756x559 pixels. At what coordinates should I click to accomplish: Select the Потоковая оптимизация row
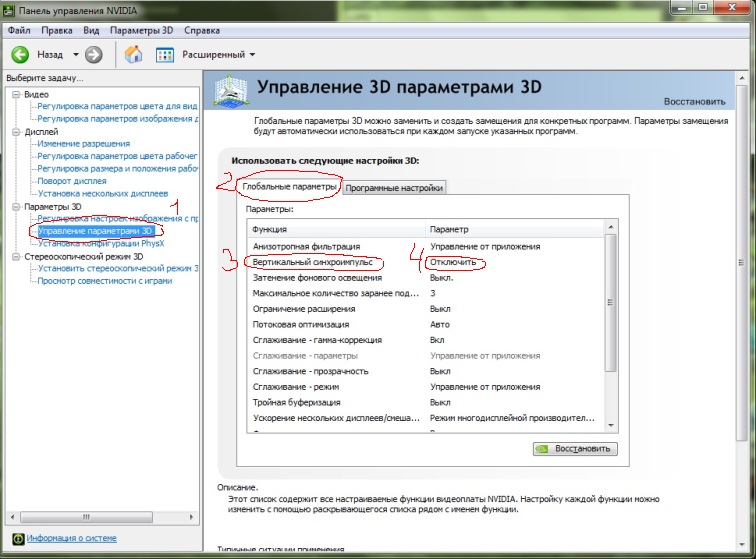[x=426, y=325]
